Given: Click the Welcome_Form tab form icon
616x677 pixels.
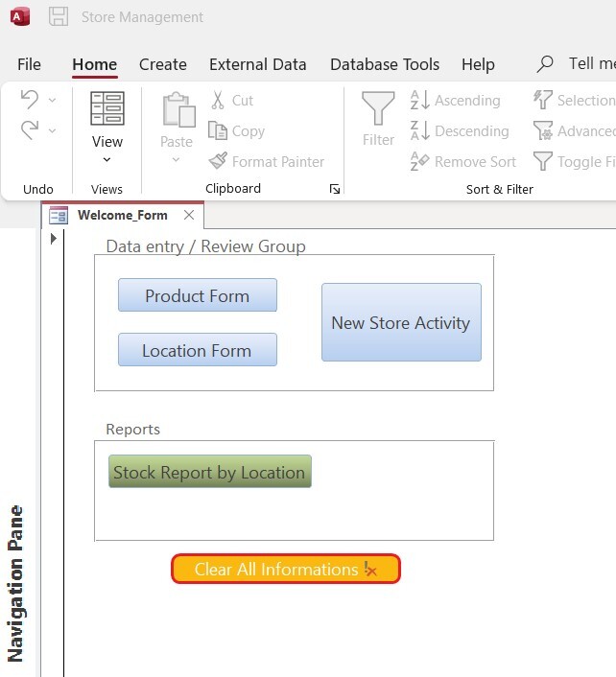Looking at the screenshot, I should (x=59, y=215).
